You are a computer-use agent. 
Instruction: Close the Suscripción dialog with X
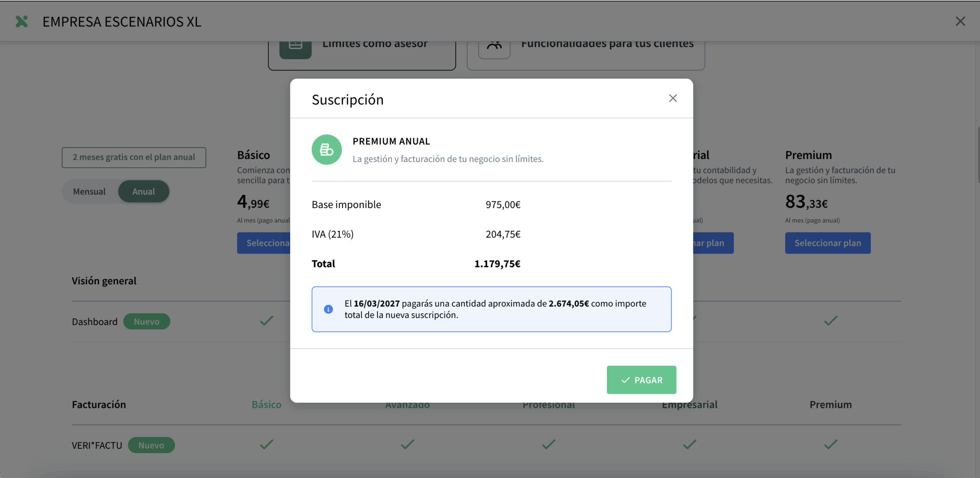coord(673,98)
